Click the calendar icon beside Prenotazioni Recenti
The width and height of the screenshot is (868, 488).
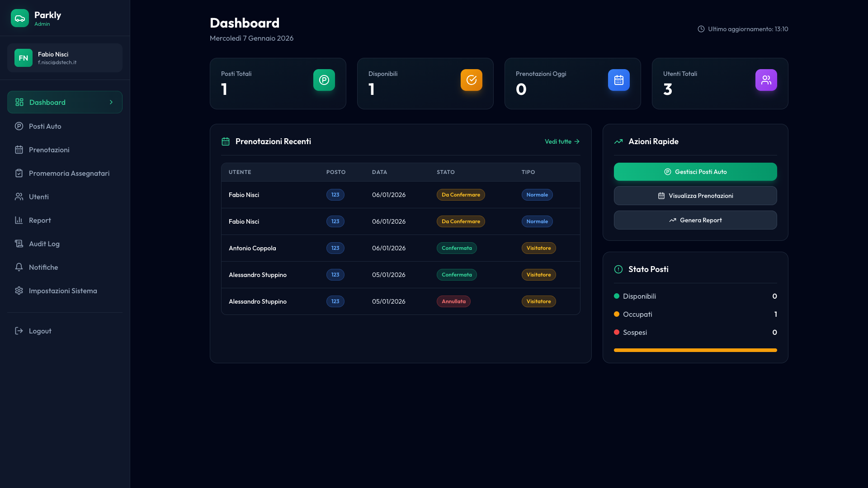(x=226, y=141)
